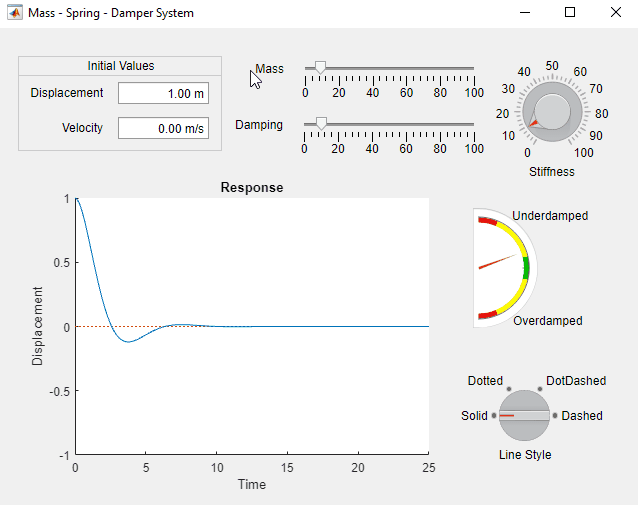This screenshot has width=638, height=505.
Task: Click the Mass slider thumb
Action: pos(320,67)
